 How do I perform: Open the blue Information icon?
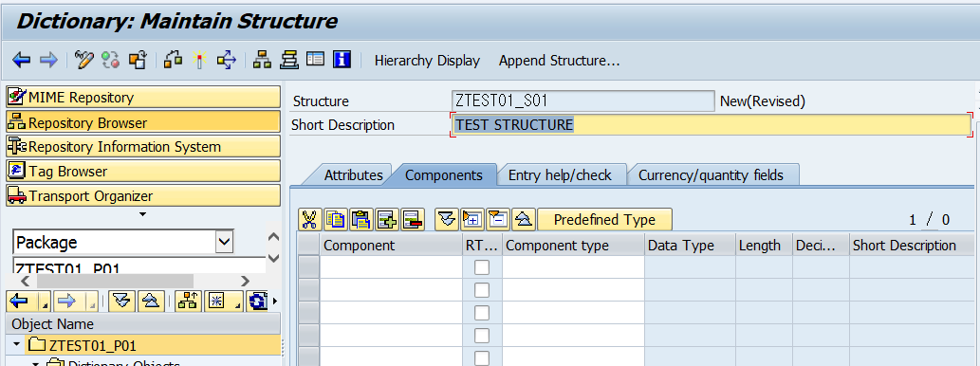342,60
